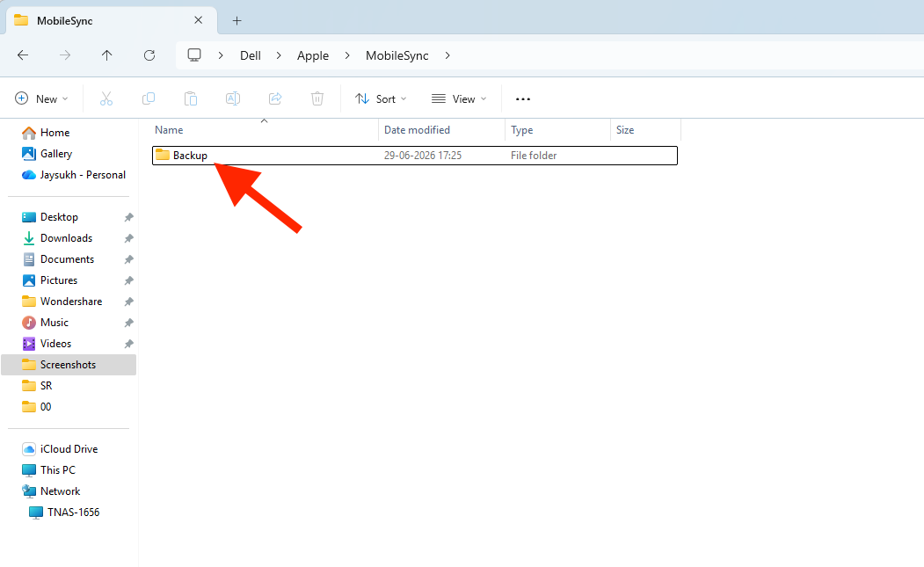Open Downloads in the navigation pane
924x567 pixels.
pyautogui.click(x=67, y=238)
